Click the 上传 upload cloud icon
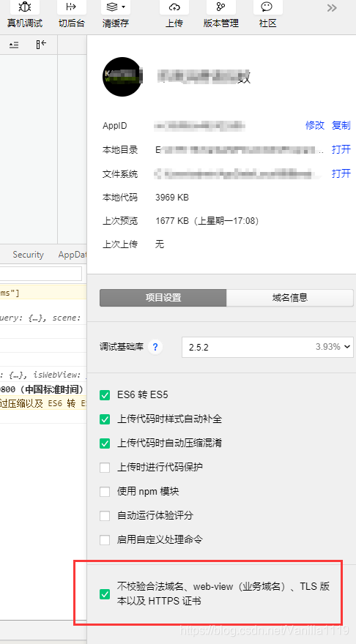356x644 pixels. tap(174, 7)
